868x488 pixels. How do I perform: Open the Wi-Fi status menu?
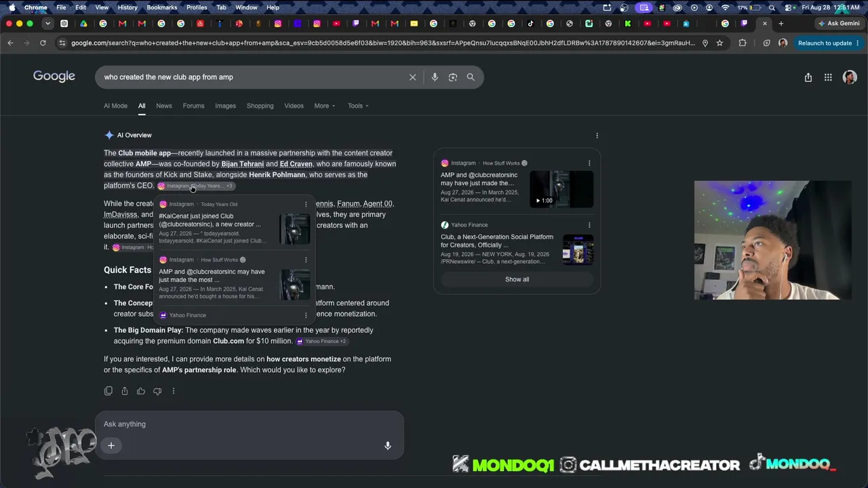[x=726, y=7]
